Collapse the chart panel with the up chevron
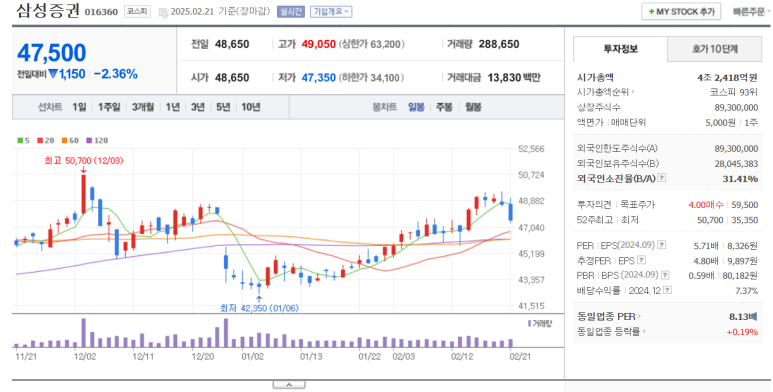The height and width of the screenshot is (392, 773). pyautogui.click(x=289, y=385)
